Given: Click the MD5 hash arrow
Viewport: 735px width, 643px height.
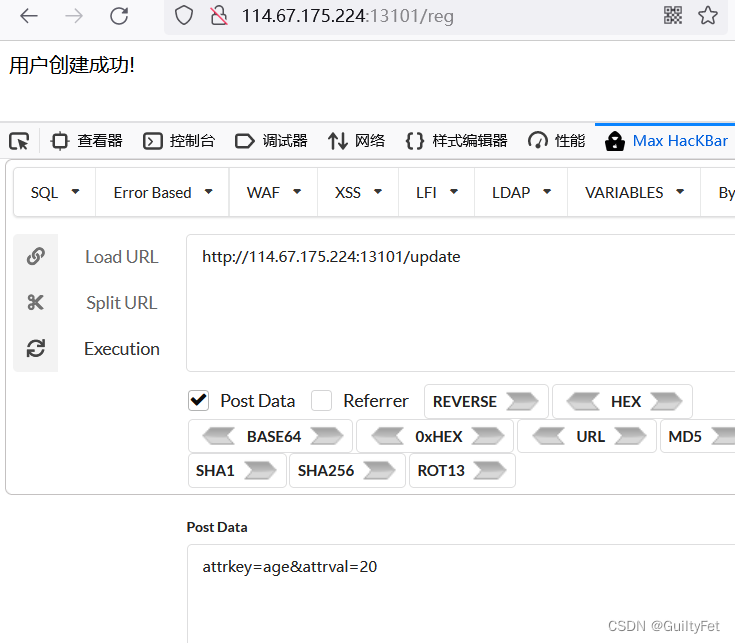Looking at the screenshot, I should point(723,436).
